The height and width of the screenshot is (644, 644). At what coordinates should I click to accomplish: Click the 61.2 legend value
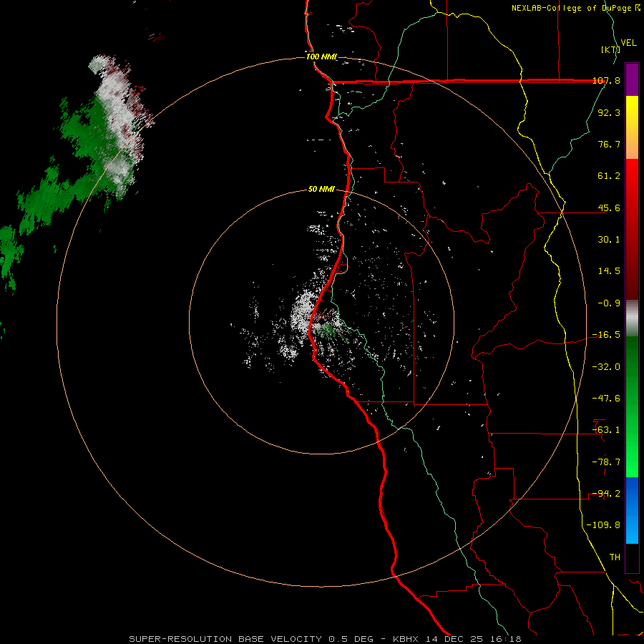coord(609,176)
